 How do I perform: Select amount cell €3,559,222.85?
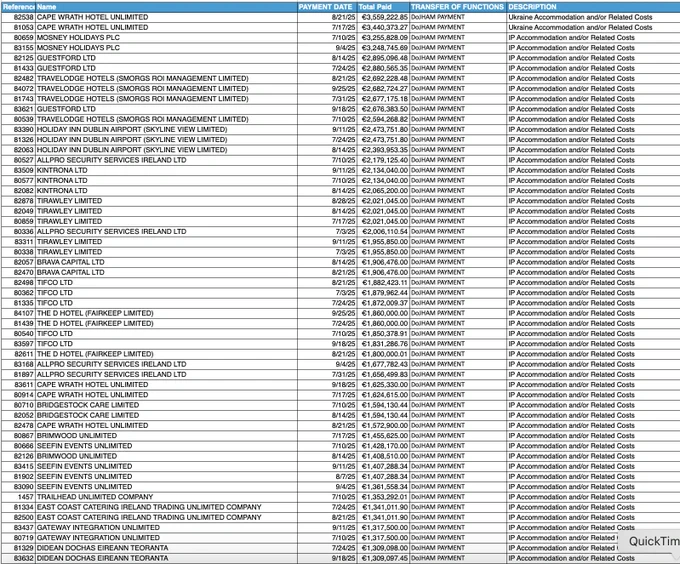(385, 17)
